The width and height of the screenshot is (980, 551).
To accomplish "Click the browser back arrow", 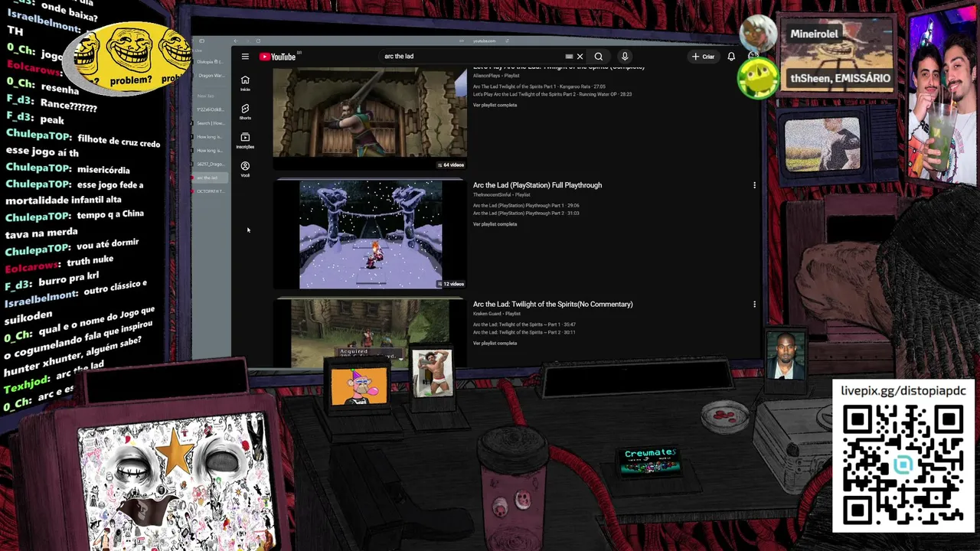I will pos(236,41).
